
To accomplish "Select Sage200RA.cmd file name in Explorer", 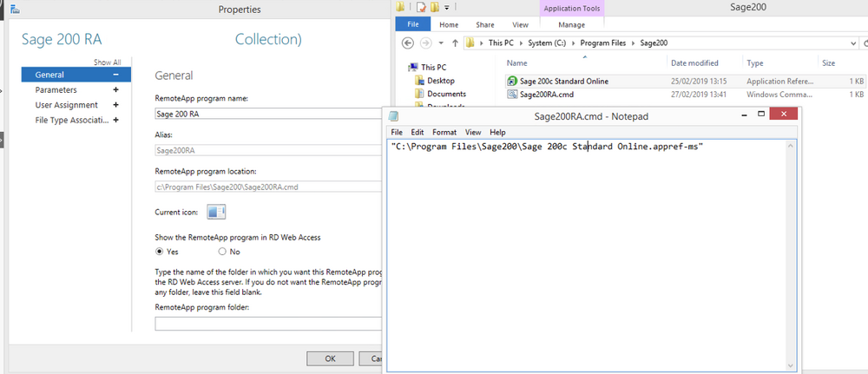I will (546, 94).
